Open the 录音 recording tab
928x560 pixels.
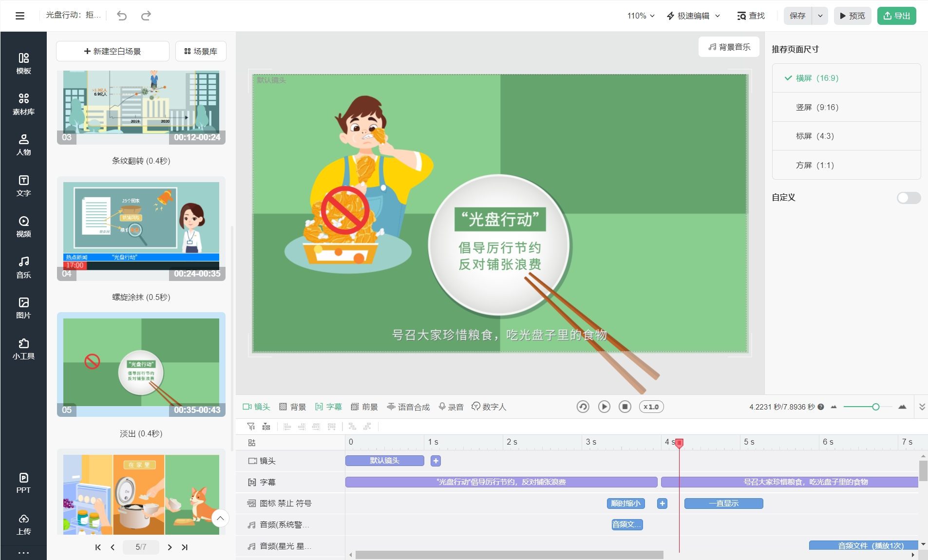click(x=451, y=407)
